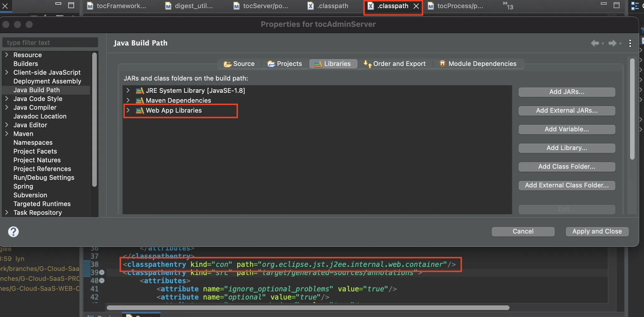
Task: Collapse the code fold on line 39
Action: [x=102, y=272]
